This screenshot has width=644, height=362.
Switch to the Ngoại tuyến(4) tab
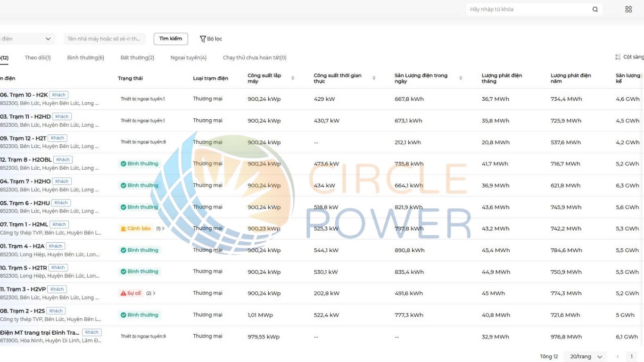[x=188, y=58]
